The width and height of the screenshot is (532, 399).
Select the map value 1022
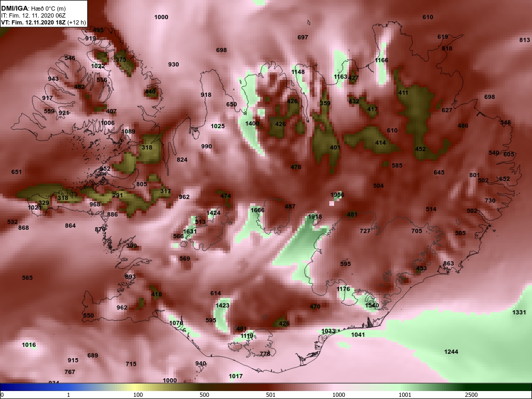click(x=98, y=66)
